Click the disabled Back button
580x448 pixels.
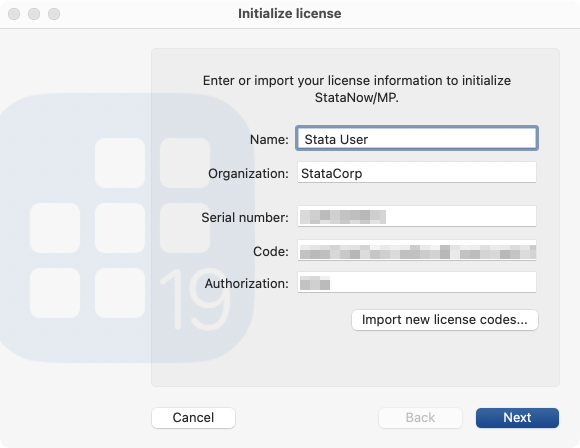coord(420,418)
